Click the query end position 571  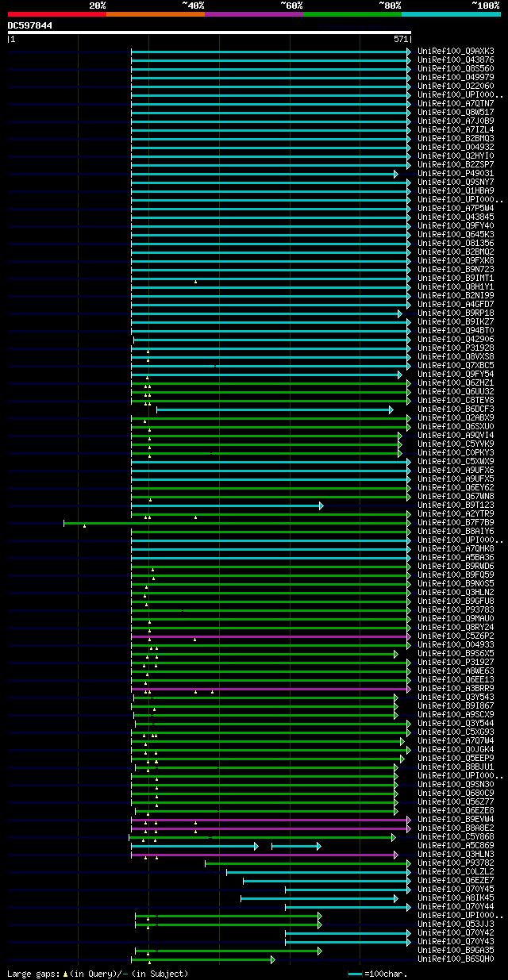[400, 39]
